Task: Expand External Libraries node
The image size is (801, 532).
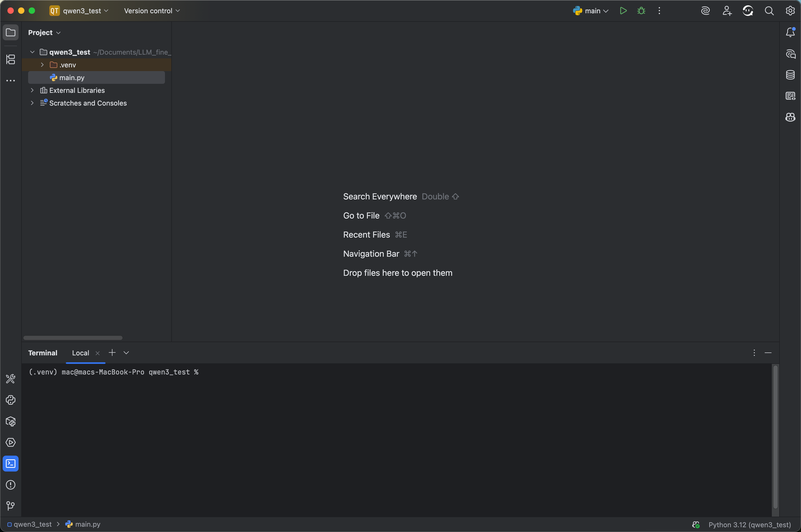Action: point(32,90)
